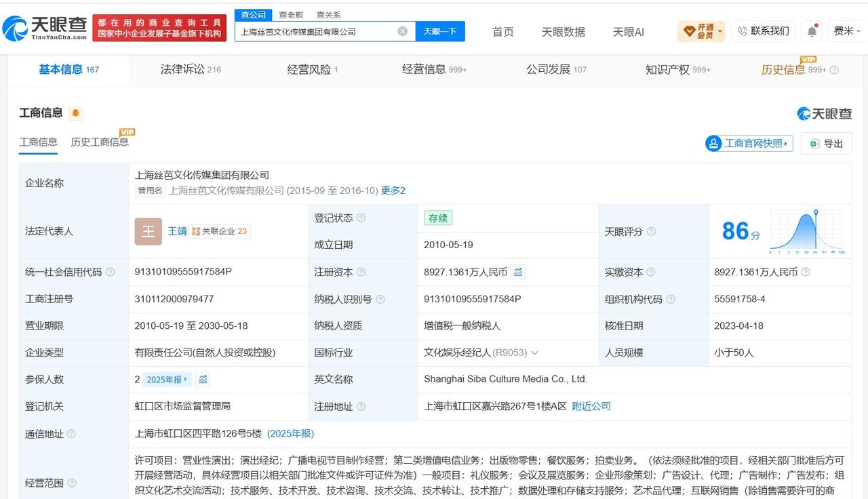Open the 知识产权 tab
This screenshot has width=868, height=499.
[678, 69]
